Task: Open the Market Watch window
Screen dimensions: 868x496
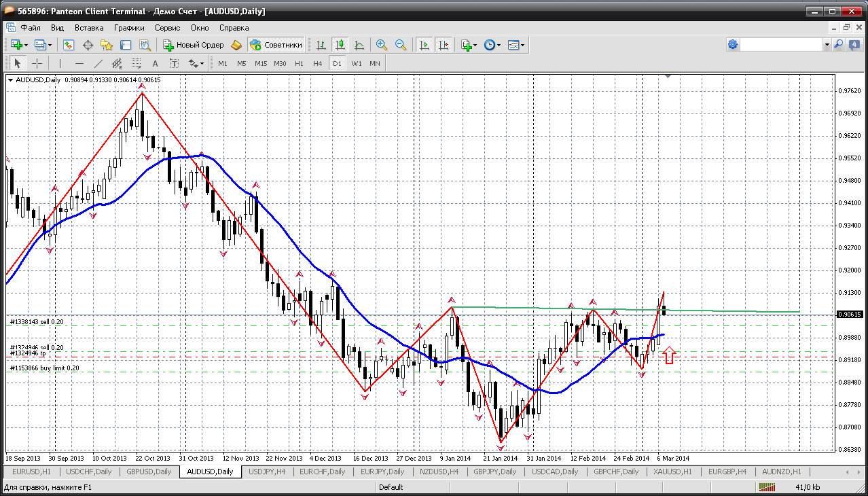Action: click(69, 45)
